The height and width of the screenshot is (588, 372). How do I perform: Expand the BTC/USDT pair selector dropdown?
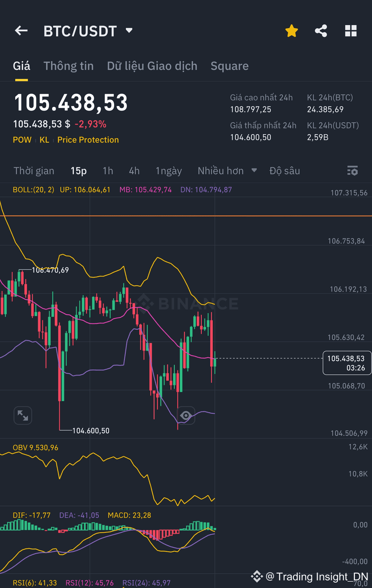pos(128,31)
